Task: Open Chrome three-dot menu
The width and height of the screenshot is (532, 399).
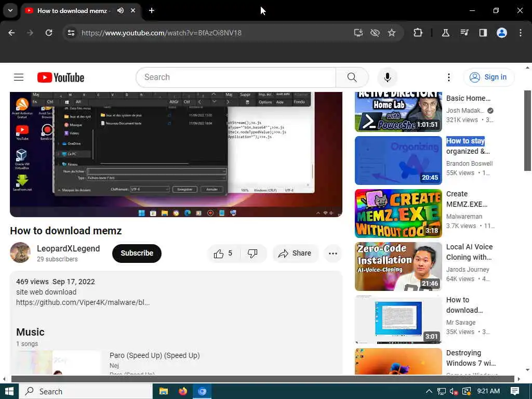Action: coord(521,33)
